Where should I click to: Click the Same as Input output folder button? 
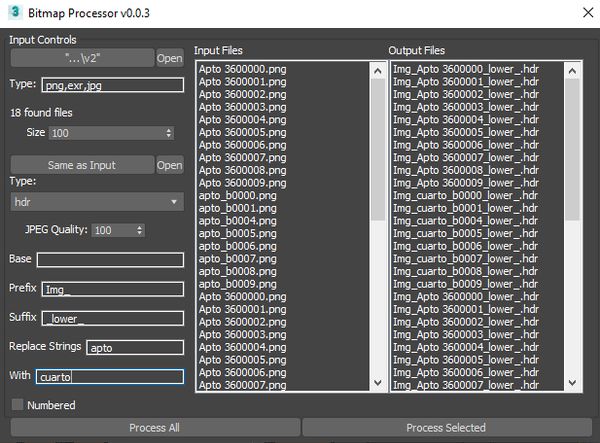click(x=82, y=165)
